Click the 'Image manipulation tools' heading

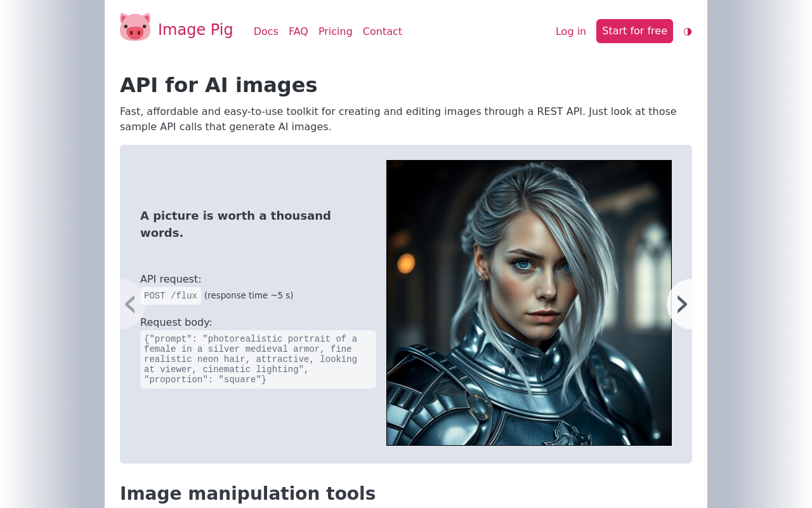point(247,493)
